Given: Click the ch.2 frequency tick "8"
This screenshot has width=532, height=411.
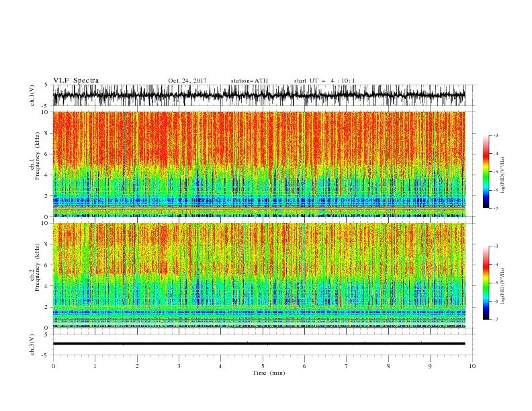Looking at the screenshot, I should (46, 244).
